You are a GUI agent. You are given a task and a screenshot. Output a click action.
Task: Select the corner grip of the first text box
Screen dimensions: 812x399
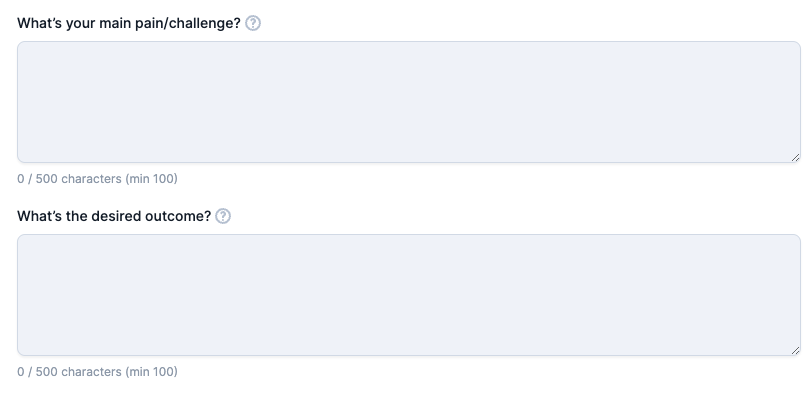coord(795,158)
